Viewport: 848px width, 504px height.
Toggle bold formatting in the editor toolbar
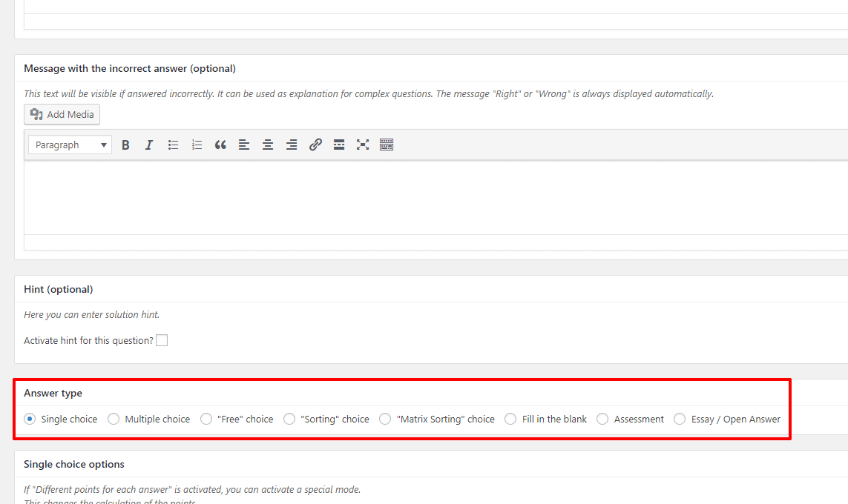[x=125, y=145]
